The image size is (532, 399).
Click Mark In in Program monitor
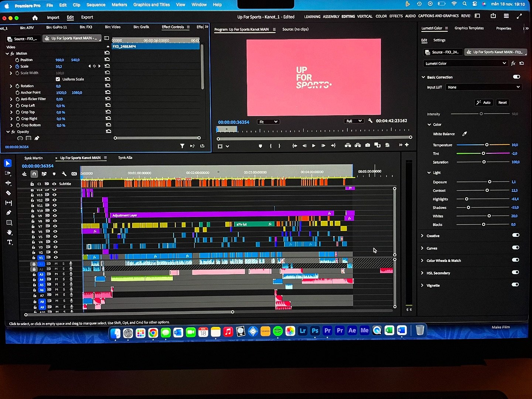tap(271, 146)
